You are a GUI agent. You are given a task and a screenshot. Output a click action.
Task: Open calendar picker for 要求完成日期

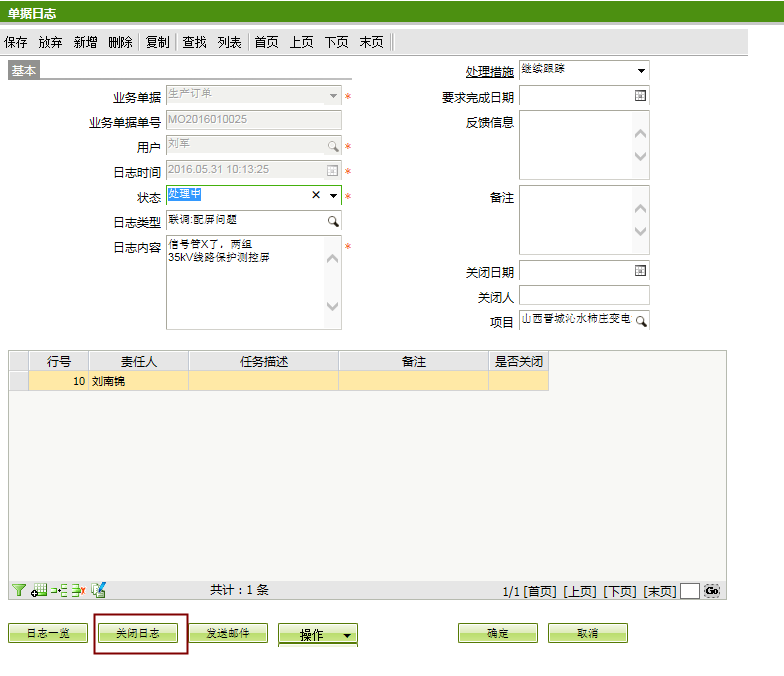640,96
